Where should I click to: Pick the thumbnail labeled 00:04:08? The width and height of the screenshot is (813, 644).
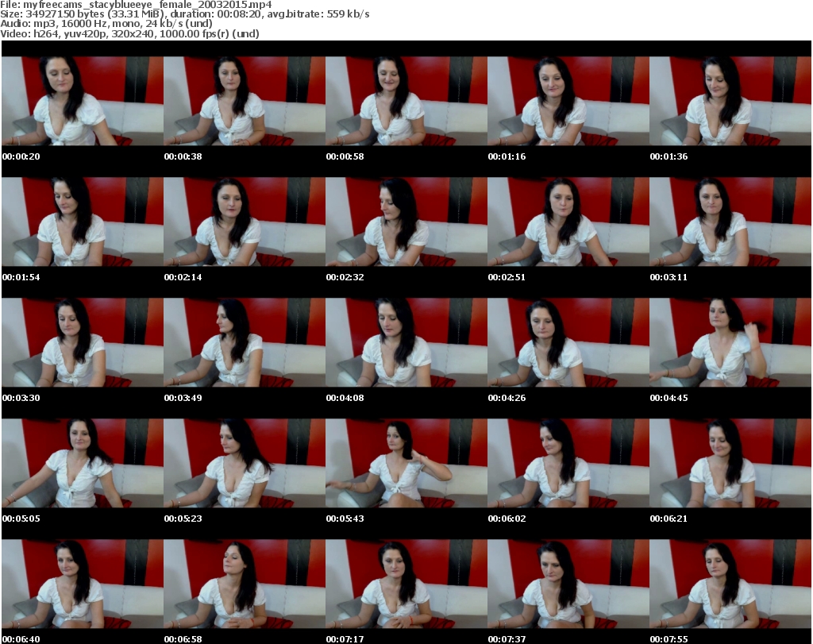pyautogui.click(x=406, y=342)
